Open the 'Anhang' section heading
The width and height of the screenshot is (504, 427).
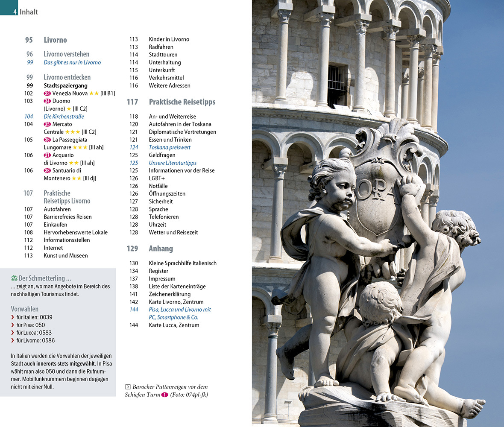point(161,249)
